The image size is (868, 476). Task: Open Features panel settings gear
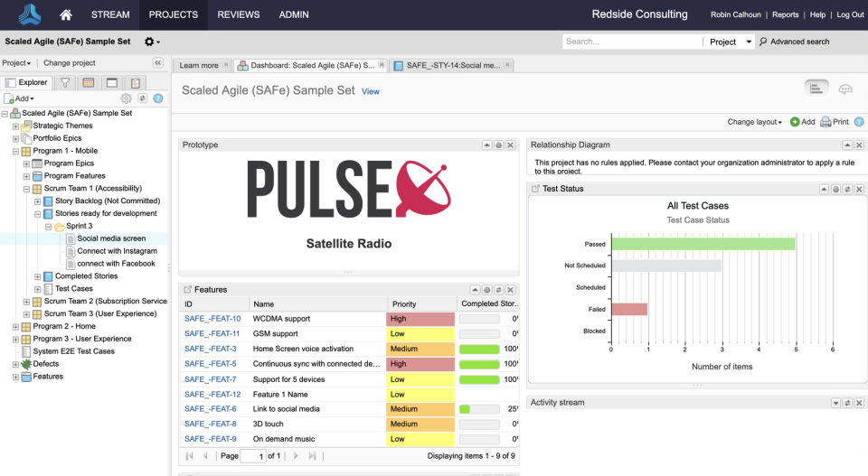(486, 290)
